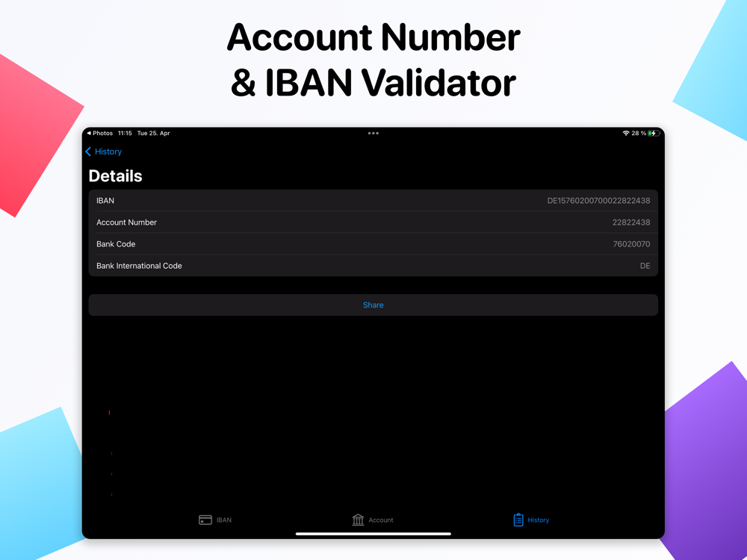Tap the back chevron next to History

coord(88,152)
